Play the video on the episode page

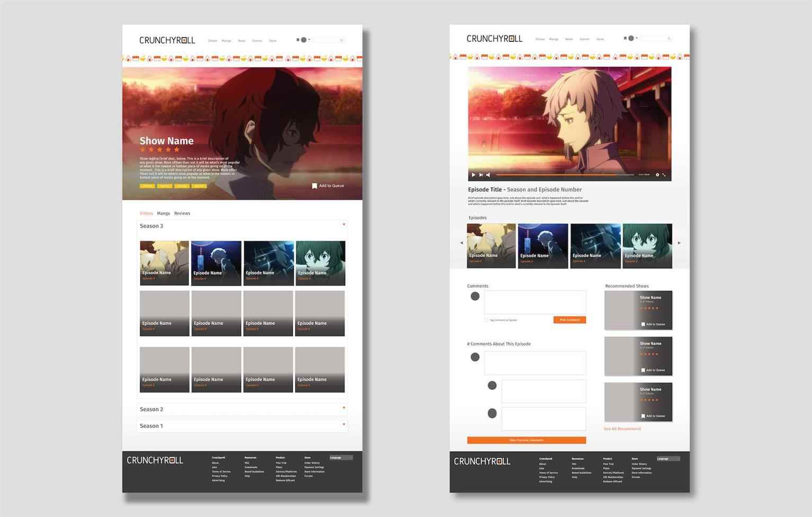pos(473,175)
